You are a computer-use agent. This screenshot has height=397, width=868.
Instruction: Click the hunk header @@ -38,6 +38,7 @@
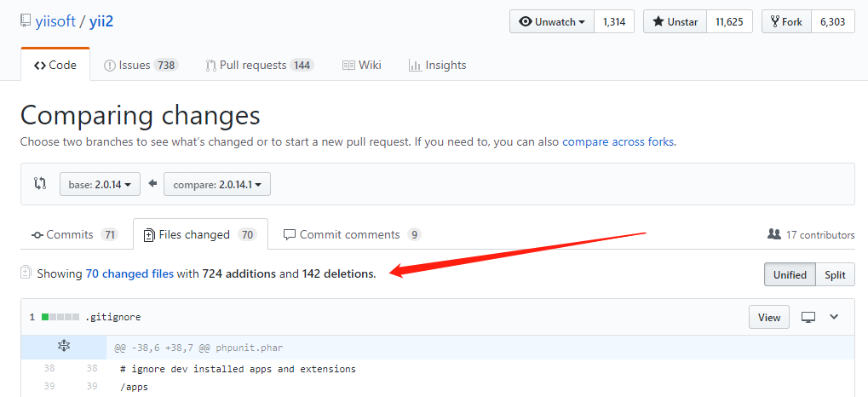pyautogui.click(x=198, y=348)
